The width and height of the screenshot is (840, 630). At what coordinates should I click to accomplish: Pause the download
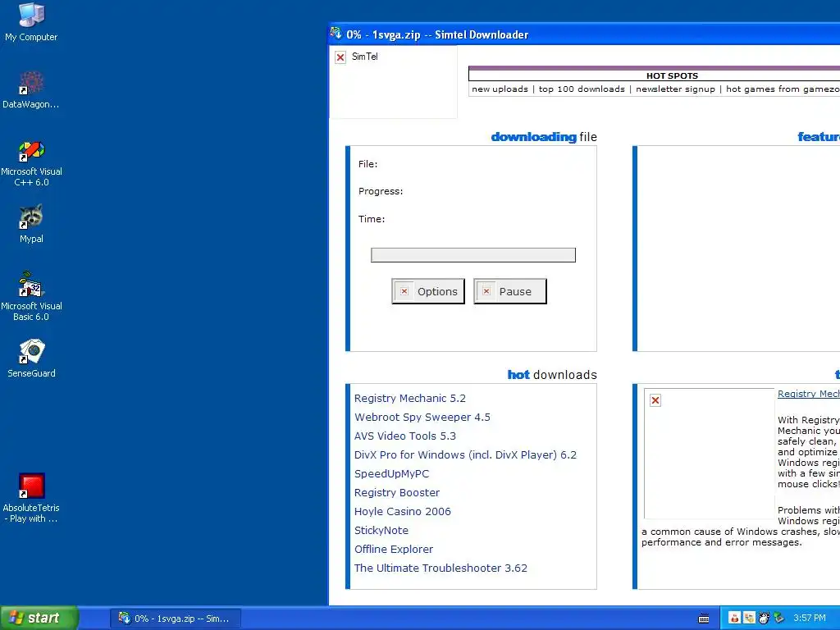pyautogui.click(x=510, y=291)
